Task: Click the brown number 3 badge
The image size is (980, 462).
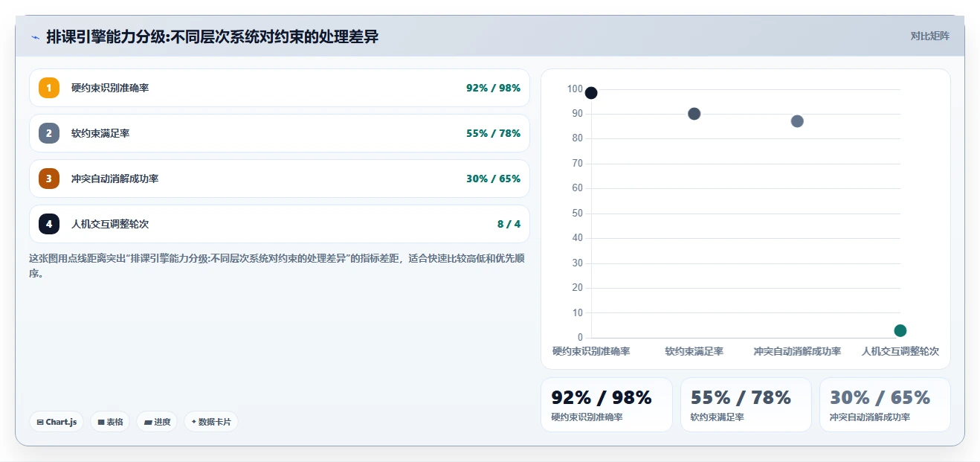Action: [x=49, y=179]
